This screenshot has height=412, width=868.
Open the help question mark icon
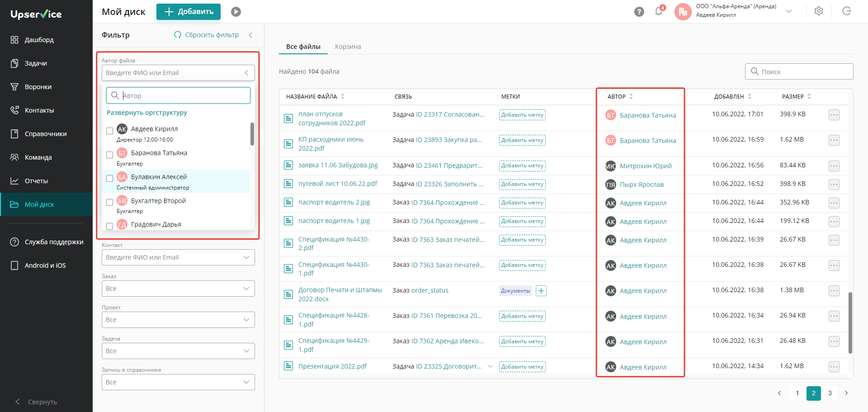639,12
